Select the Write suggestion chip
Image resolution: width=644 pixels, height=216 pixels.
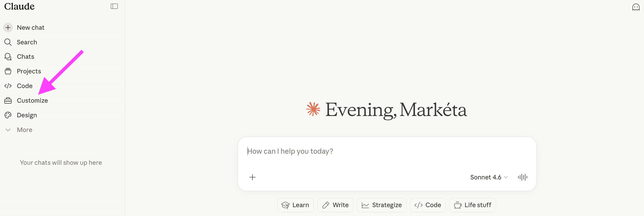pos(335,205)
